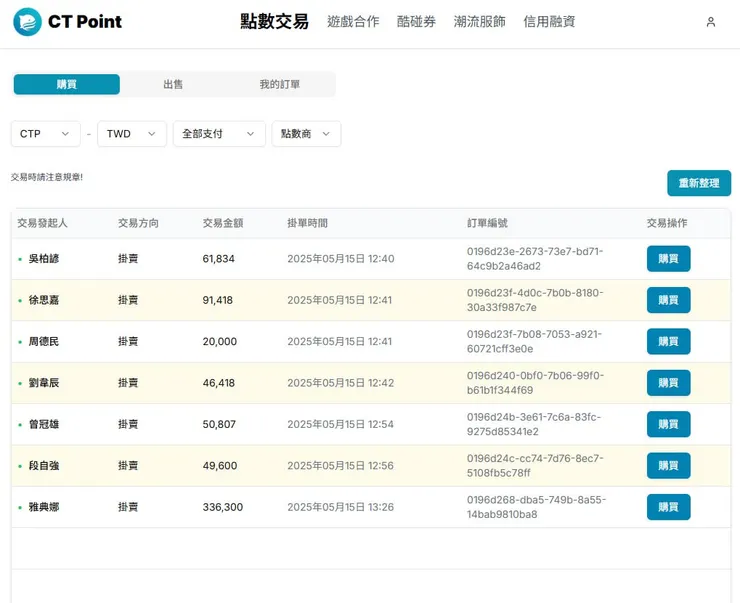This screenshot has width=740, height=603.
Task: Open the 信用融資 section
Action: coord(549,22)
